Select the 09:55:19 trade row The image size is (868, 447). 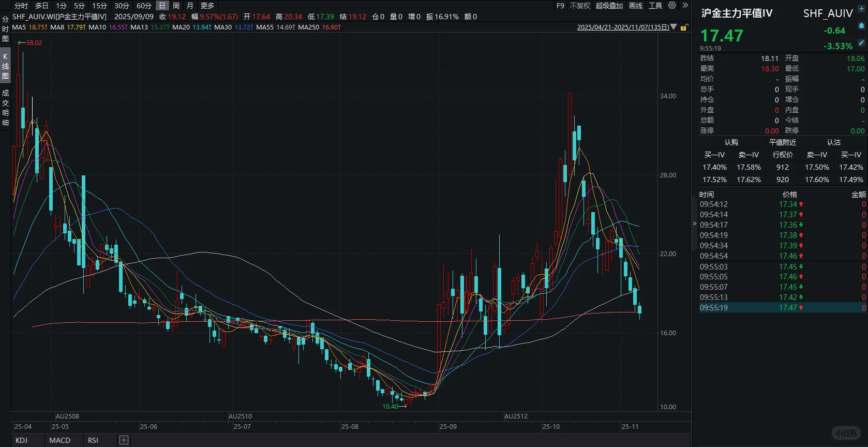coord(783,308)
